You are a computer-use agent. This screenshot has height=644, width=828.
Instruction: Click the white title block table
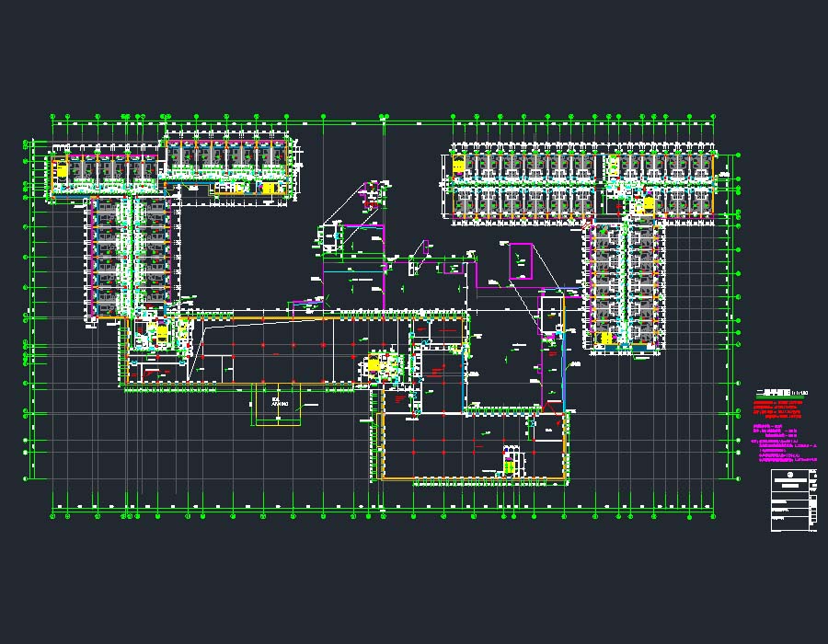(793, 501)
